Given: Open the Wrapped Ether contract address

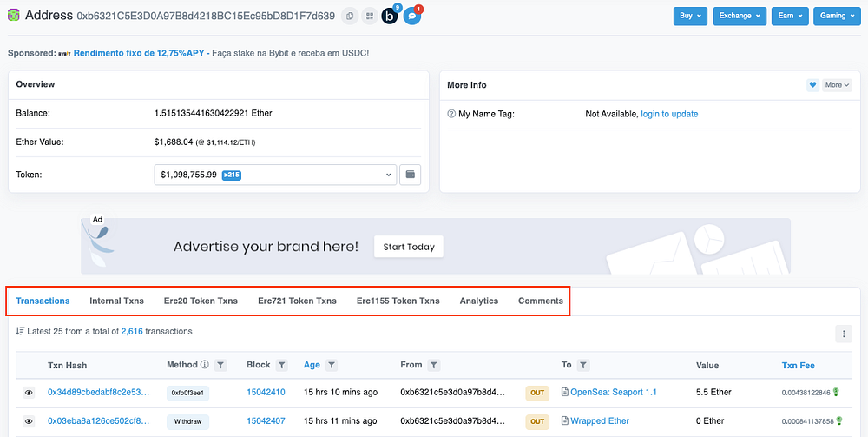Looking at the screenshot, I should 600,421.
